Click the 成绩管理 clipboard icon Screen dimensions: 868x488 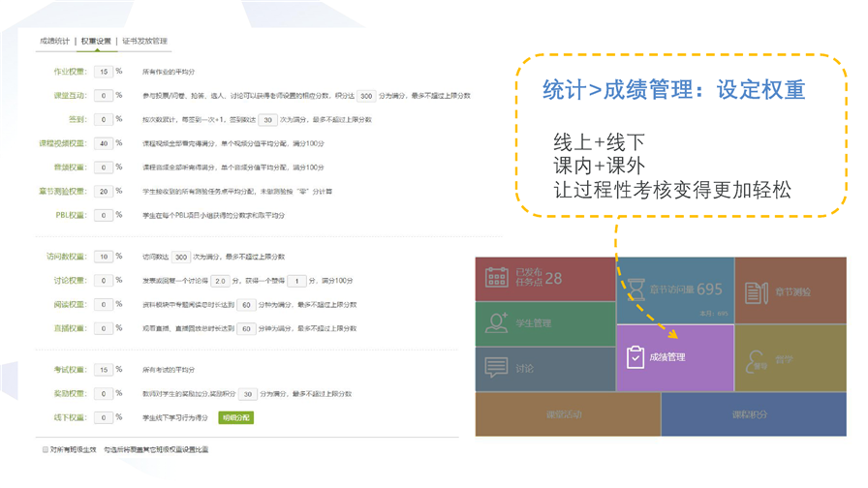point(635,357)
